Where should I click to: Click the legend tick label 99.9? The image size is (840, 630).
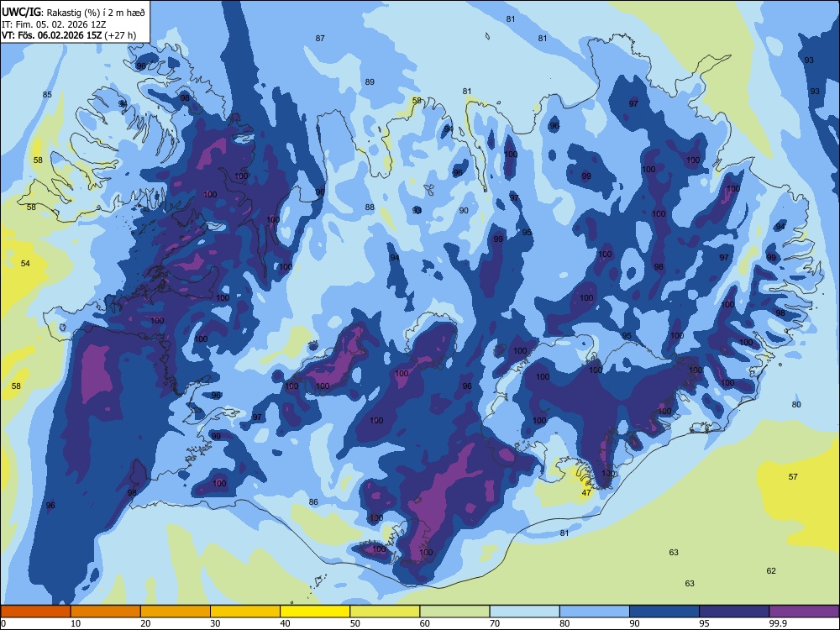(x=778, y=623)
